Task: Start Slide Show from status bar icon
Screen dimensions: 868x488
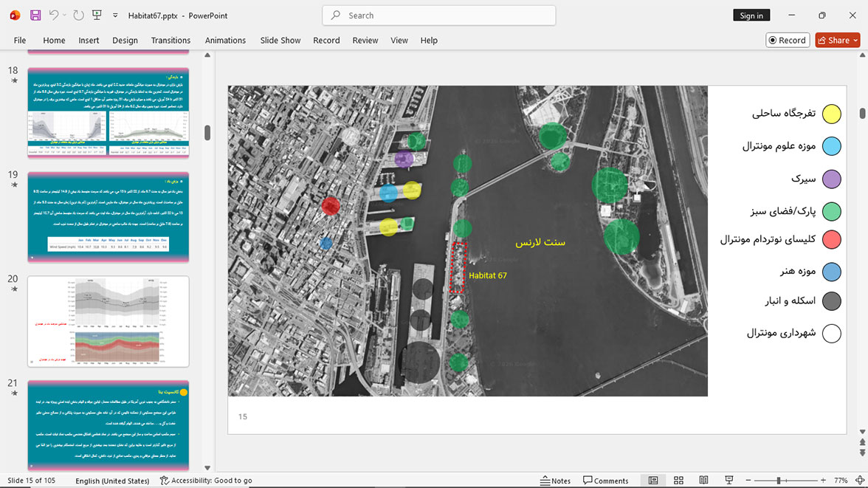Action: [x=729, y=480]
